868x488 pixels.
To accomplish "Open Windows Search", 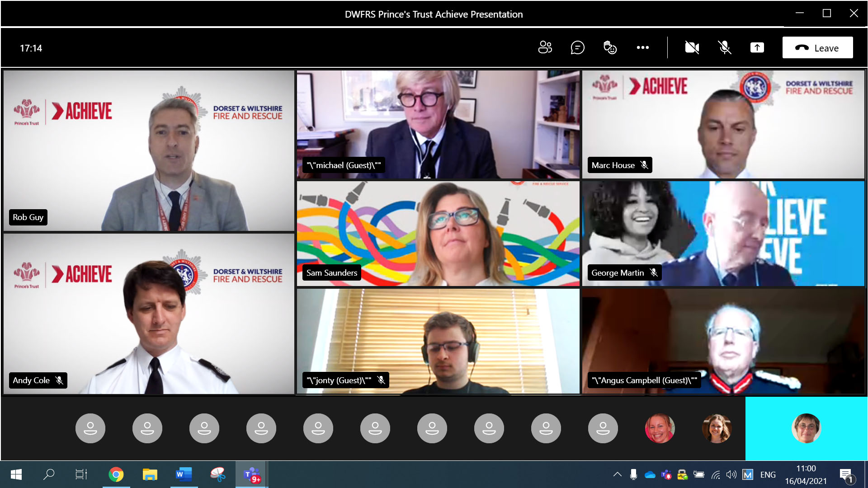I will coord(48,474).
